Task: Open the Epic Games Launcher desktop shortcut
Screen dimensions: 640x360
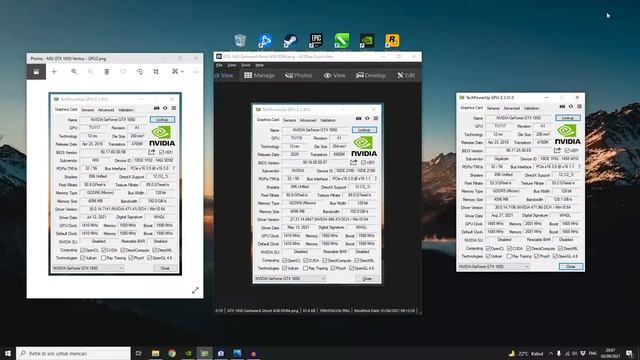Action: 316,40
